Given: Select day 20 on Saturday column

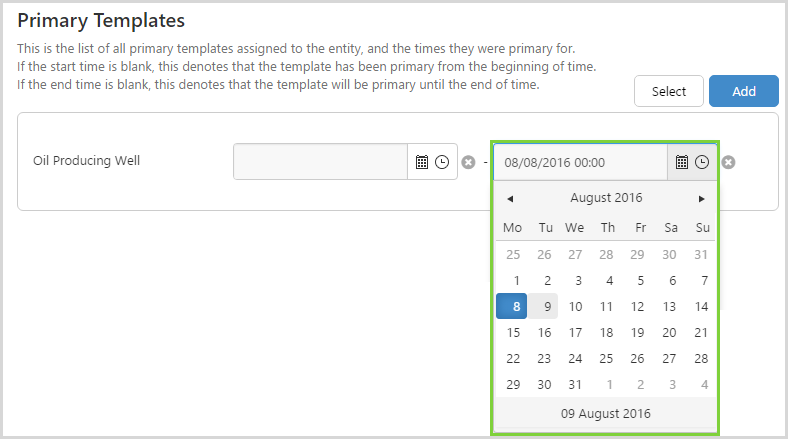Looking at the screenshot, I should [x=670, y=333].
